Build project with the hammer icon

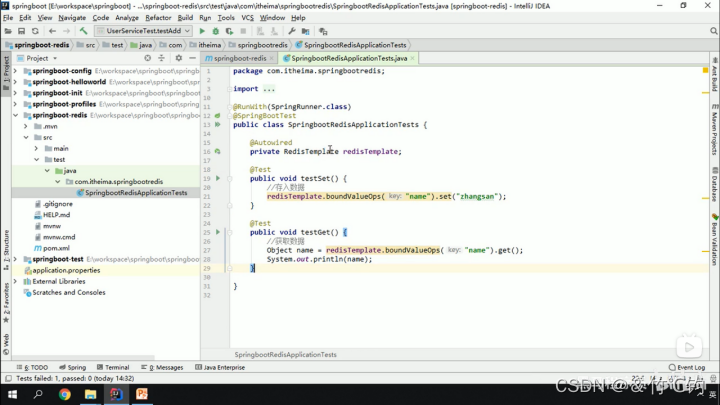[x=83, y=31]
